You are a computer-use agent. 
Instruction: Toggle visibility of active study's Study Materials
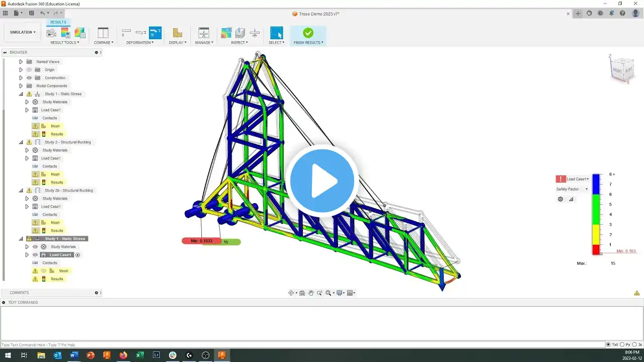click(x=35, y=247)
